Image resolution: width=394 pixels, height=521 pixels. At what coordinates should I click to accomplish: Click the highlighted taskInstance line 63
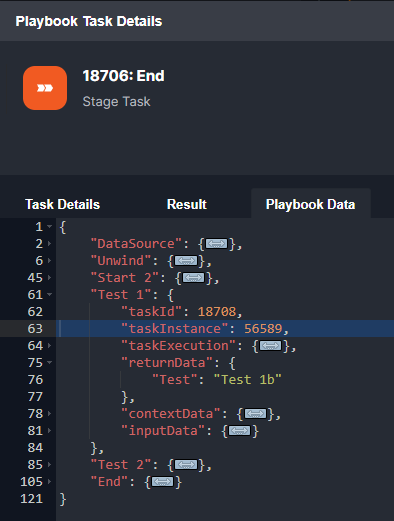(x=225, y=329)
